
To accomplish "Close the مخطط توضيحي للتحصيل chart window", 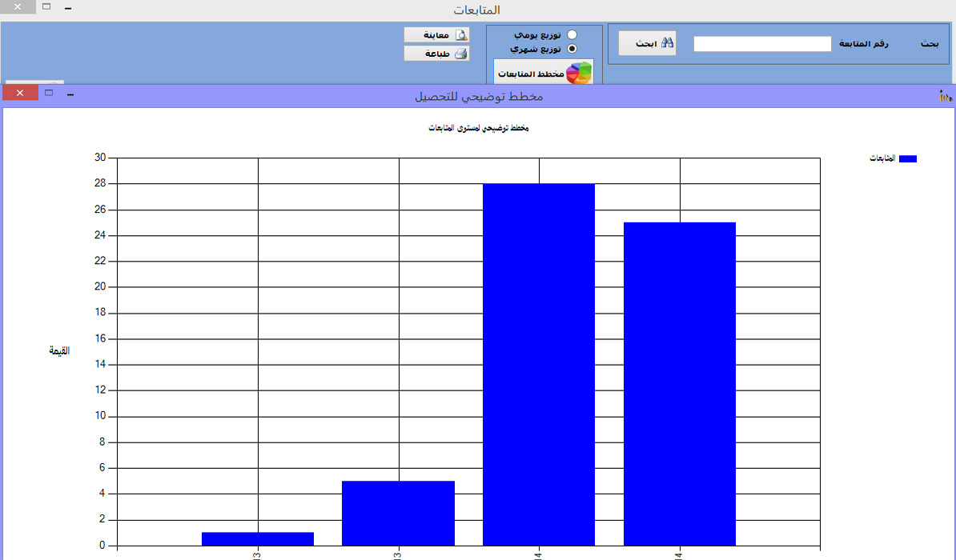I will 20,94.
